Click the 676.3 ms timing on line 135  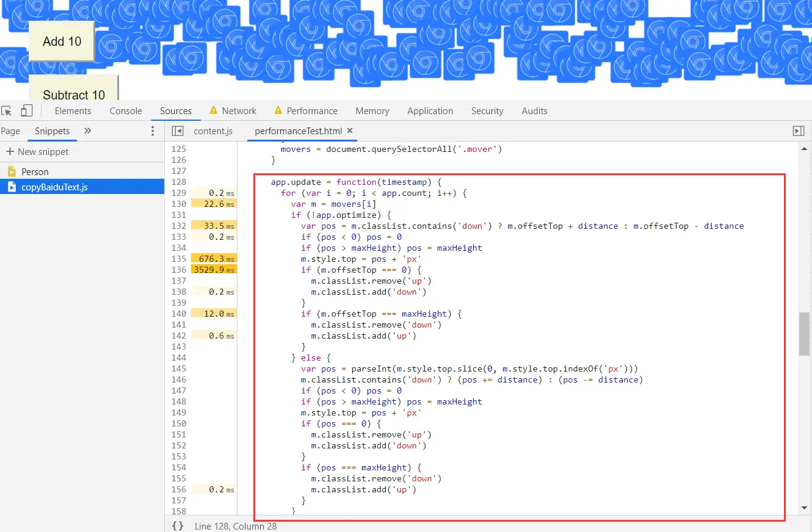pos(214,259)
